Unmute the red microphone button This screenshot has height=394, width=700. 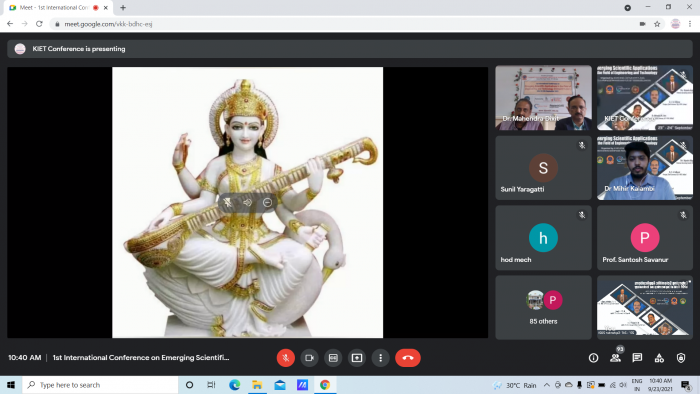pyautogui.click(x=286, y=358)
